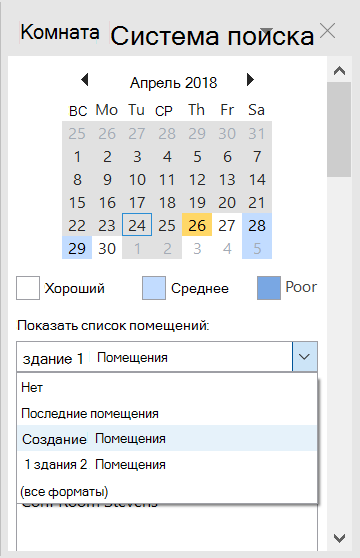Select March 31 greyed date
The width and height of the screenshot is (360, 558).
click(257, 133)
